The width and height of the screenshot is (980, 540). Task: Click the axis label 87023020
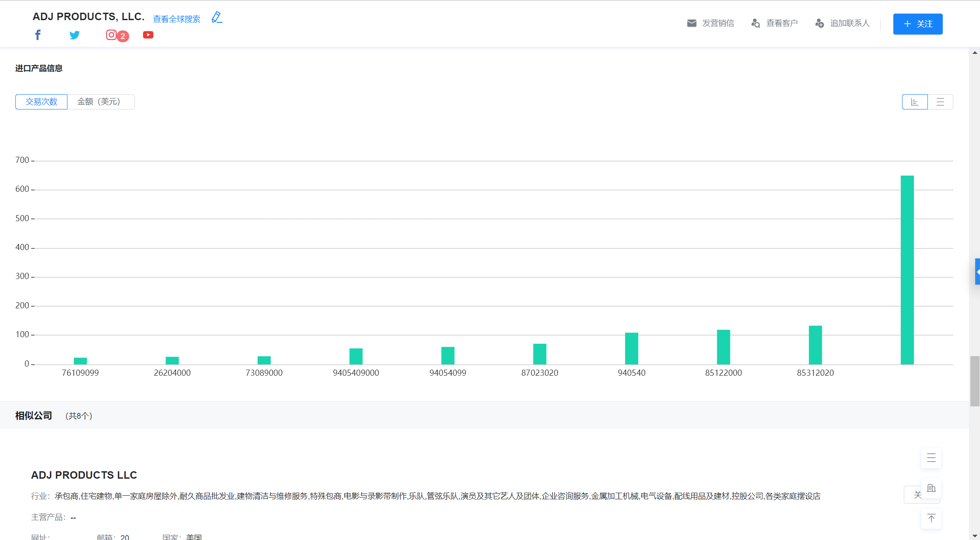[x=539, y=373]
